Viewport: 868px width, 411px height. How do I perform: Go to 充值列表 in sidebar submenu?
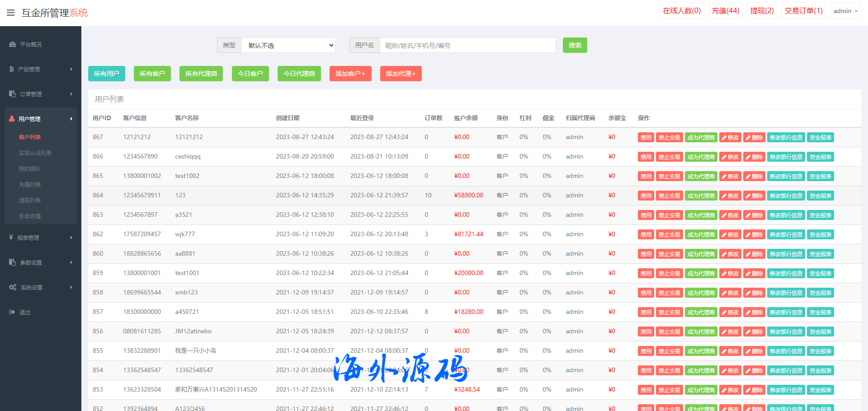coord(29,185)
